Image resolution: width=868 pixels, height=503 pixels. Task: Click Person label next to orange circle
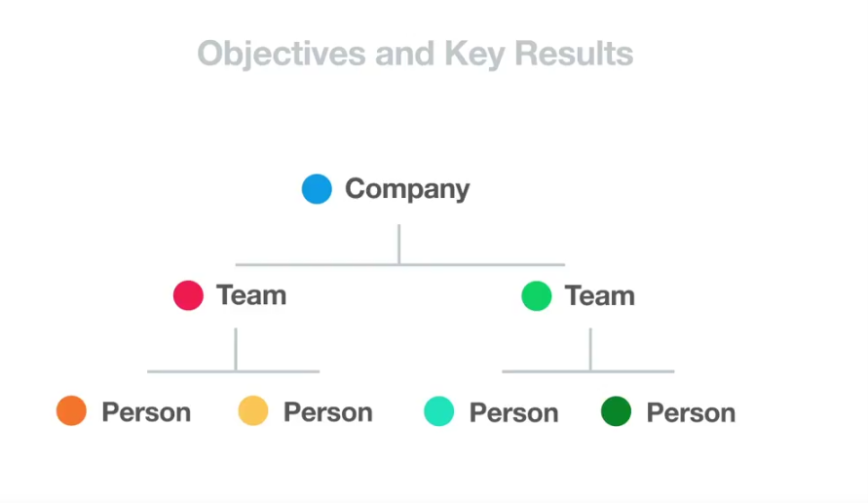[x=146, y=412]
